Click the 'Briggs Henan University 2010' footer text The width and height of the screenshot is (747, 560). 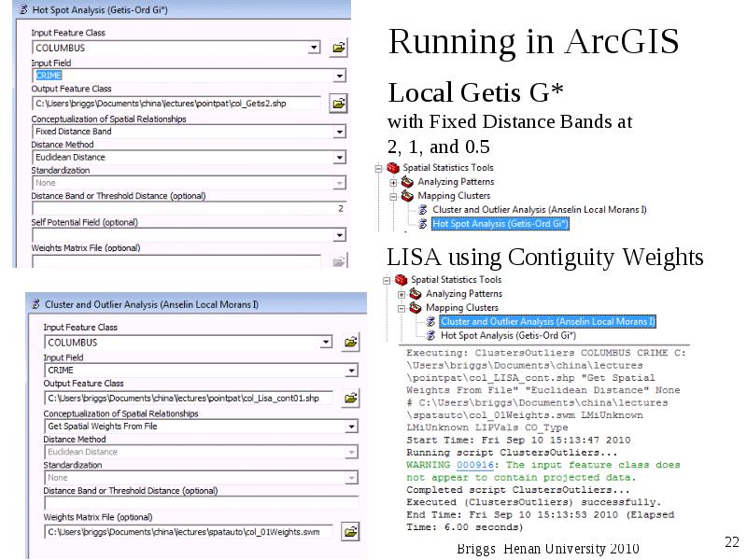pyautogui.click(x=548, y=549)
